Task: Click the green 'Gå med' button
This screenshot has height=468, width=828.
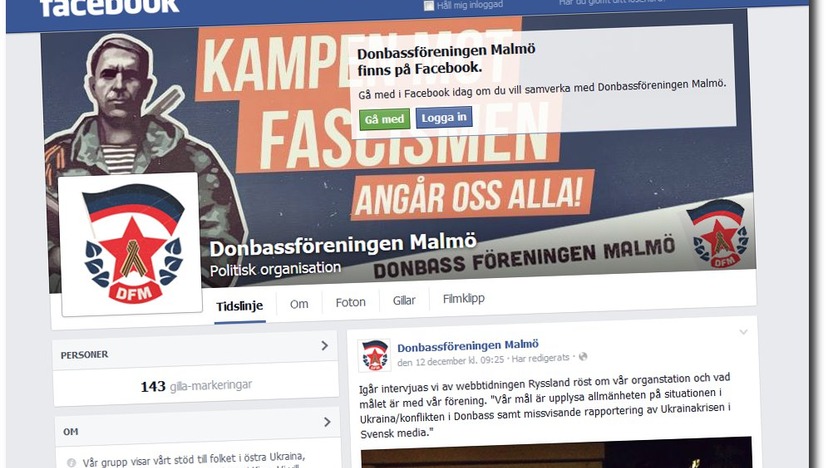Action: (384, 119)
